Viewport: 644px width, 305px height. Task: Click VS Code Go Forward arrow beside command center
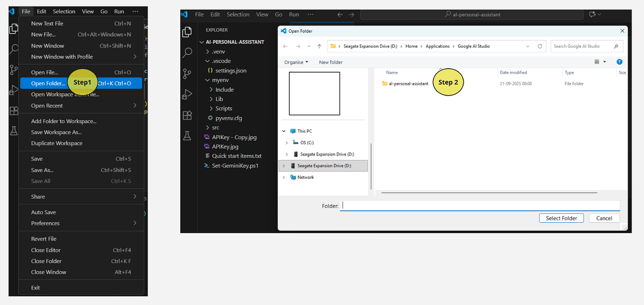[351, 14]
